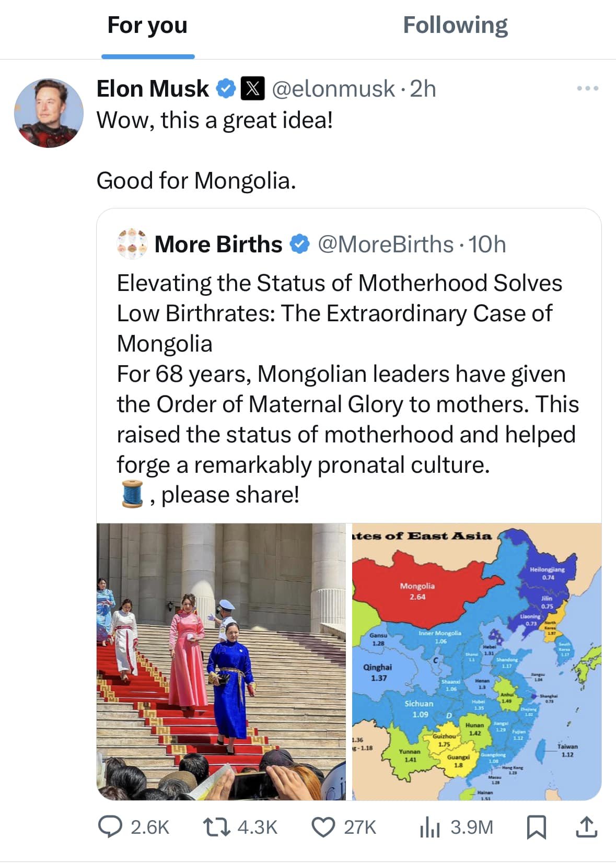Like the post with heart icon
Viewport: 616px width, 863px height.
tap(323, 827)
